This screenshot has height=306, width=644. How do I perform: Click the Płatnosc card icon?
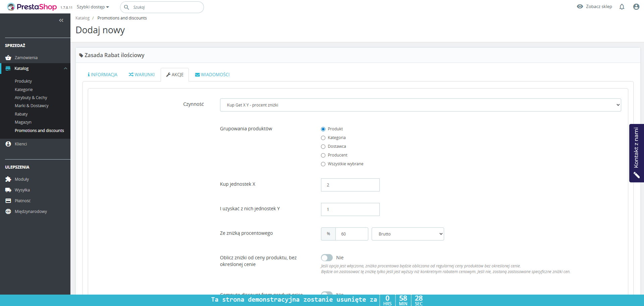(8, 201)
